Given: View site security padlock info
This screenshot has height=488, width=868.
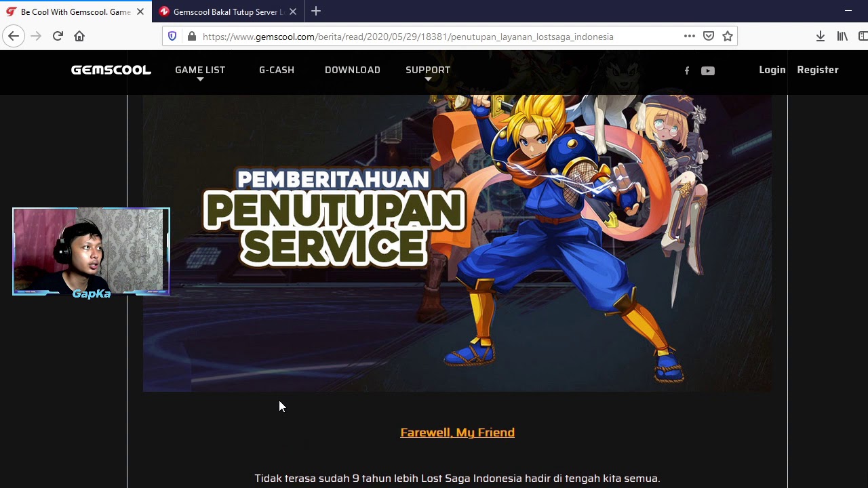Looking at the screenshot, I should (192, 37).
